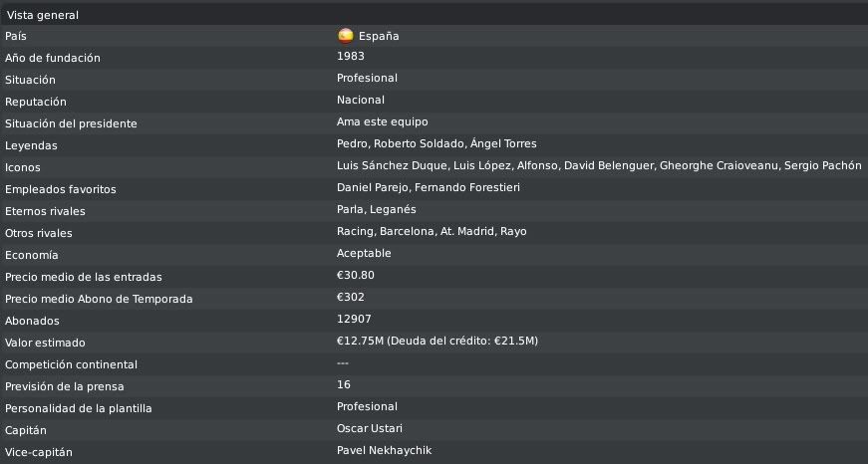Select Sergio Pachón in Iconos row
The height and width of the screenshot is (464, 868).
[822, 165]
